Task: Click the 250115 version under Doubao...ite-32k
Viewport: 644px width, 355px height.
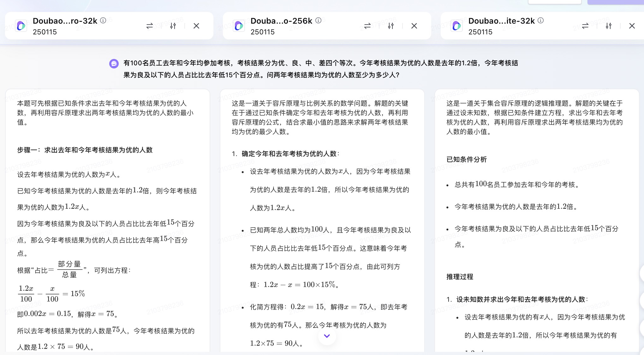Action: (480, 32)
